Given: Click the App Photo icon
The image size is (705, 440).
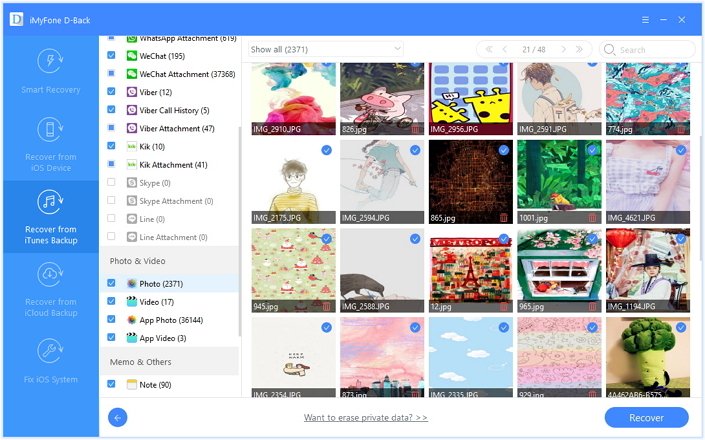Looking at the screenshot, I should click(131, 320).
